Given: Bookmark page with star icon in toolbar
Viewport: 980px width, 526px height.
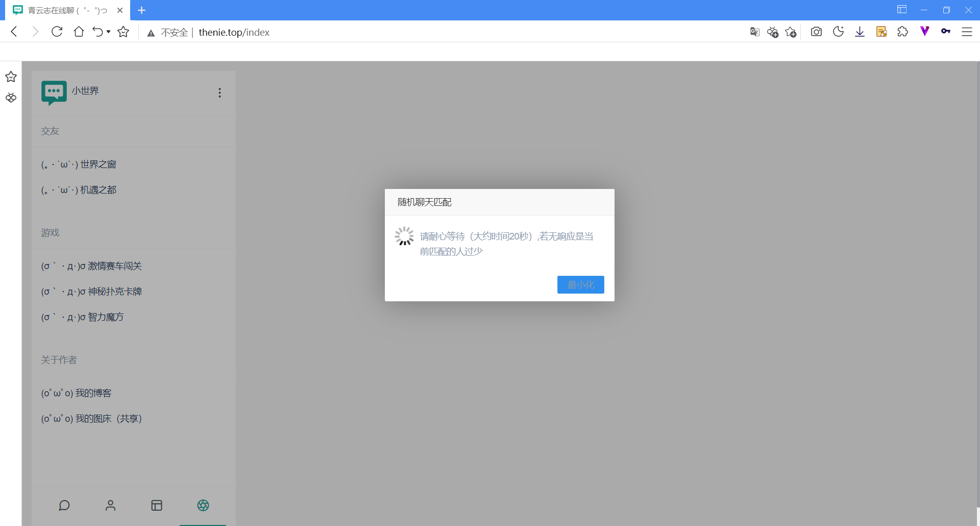Looking at the screenshot, I should pos(123,32).
